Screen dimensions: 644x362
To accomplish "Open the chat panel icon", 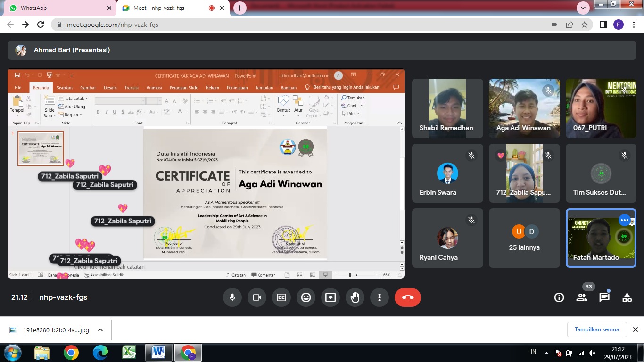I will (604, 297).
